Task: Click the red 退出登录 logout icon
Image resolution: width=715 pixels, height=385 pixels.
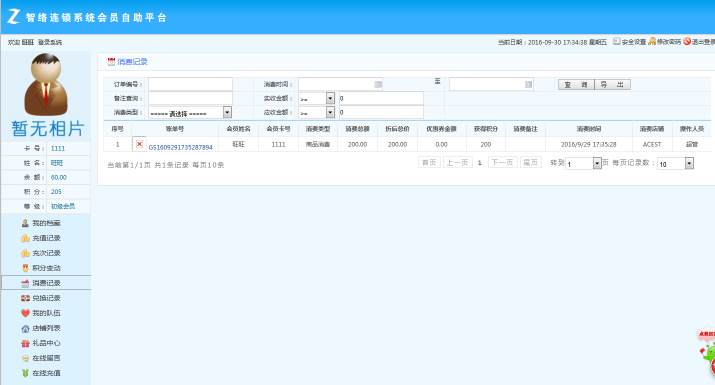Action: click(x=687, y=42)
